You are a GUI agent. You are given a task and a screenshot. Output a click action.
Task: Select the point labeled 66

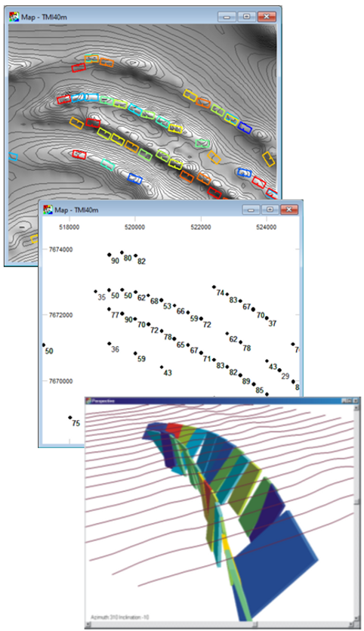tap(174, 306)
